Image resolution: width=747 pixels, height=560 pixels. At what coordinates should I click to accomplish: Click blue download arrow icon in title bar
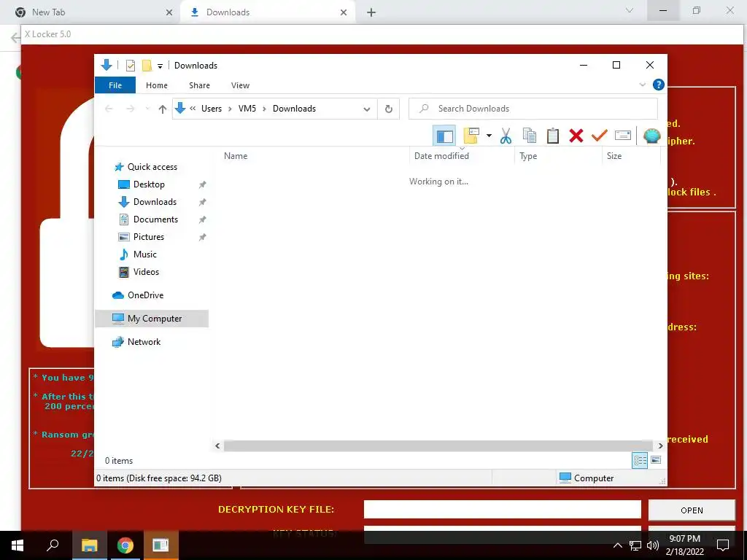(107, 65)
